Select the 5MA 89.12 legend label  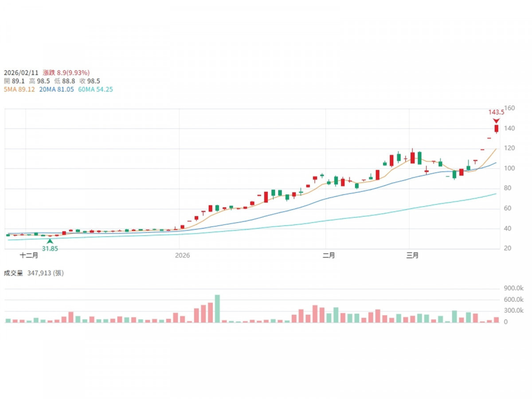(19, 89)
